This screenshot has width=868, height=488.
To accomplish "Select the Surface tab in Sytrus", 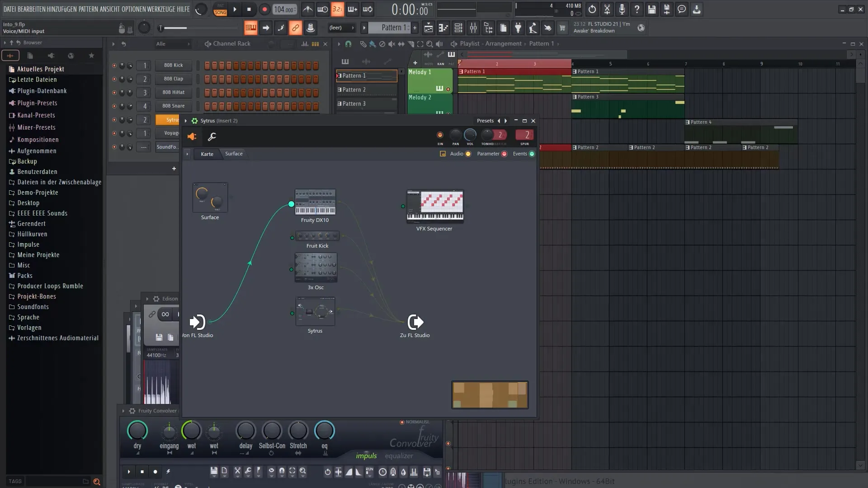I will [x=234, y=154].
